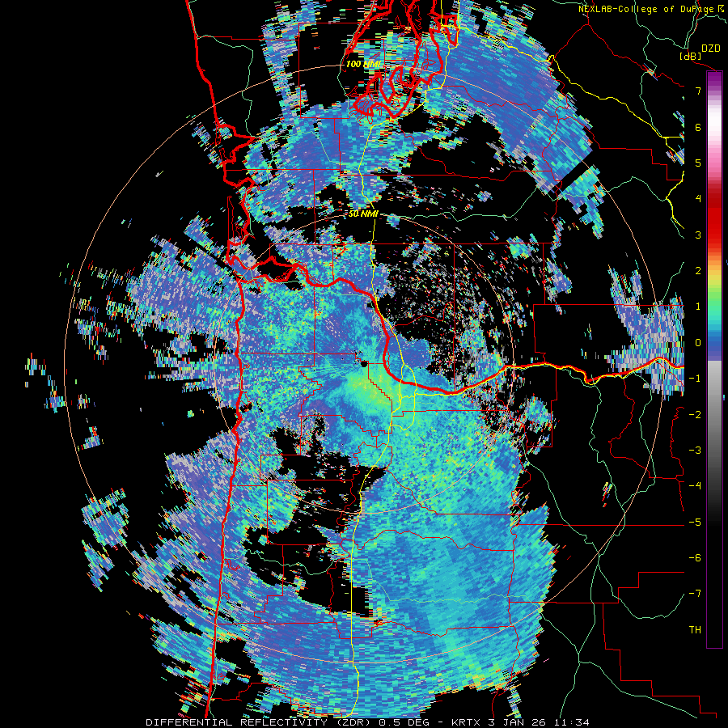Click the -7 dB value on color scale

(x=695, y=594)
